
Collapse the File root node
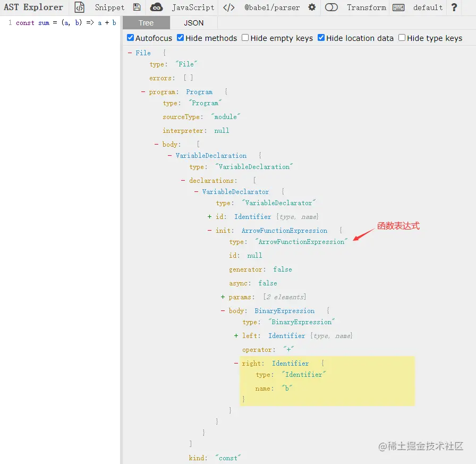click(x=130, y=53)
